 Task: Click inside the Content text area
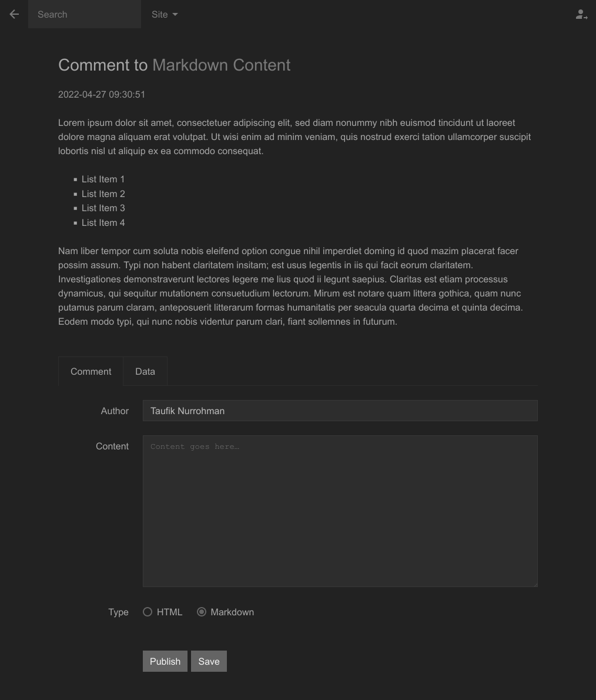(x=340, y=511)
